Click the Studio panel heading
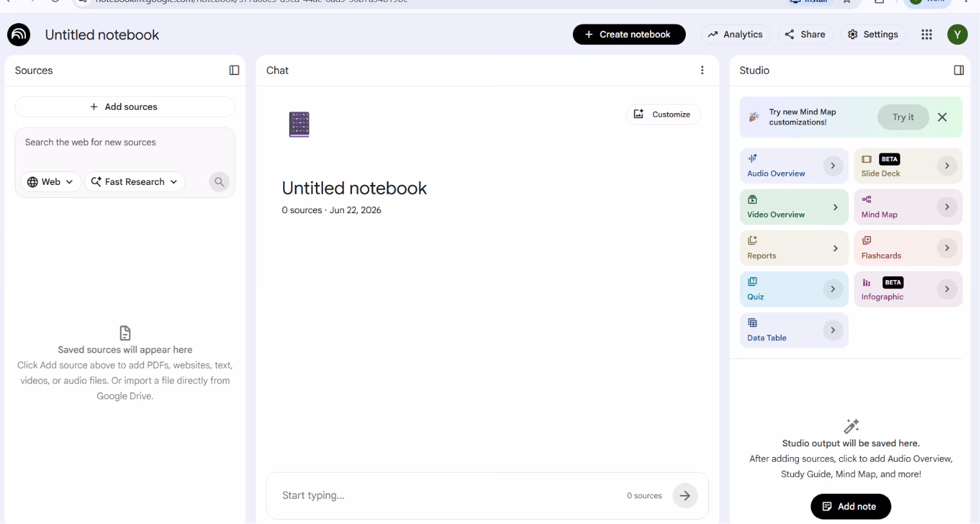This screenshot has height=524, width=980. coord(754,71)
